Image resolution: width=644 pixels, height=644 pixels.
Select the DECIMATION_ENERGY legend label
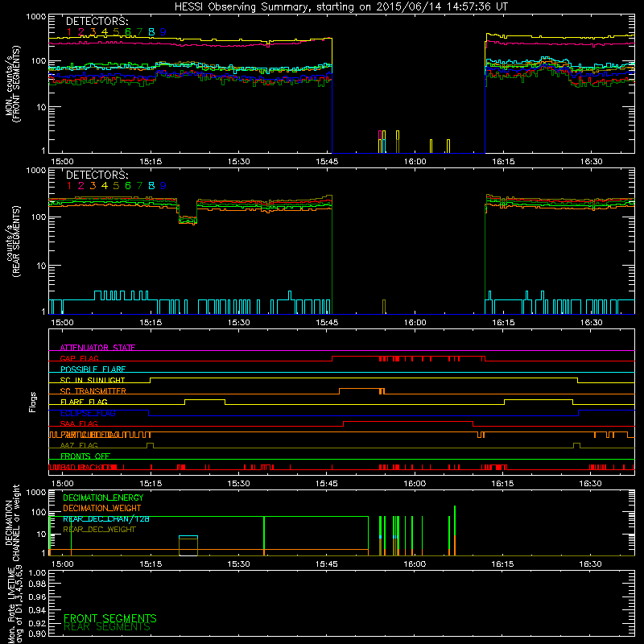click(103, 497)
